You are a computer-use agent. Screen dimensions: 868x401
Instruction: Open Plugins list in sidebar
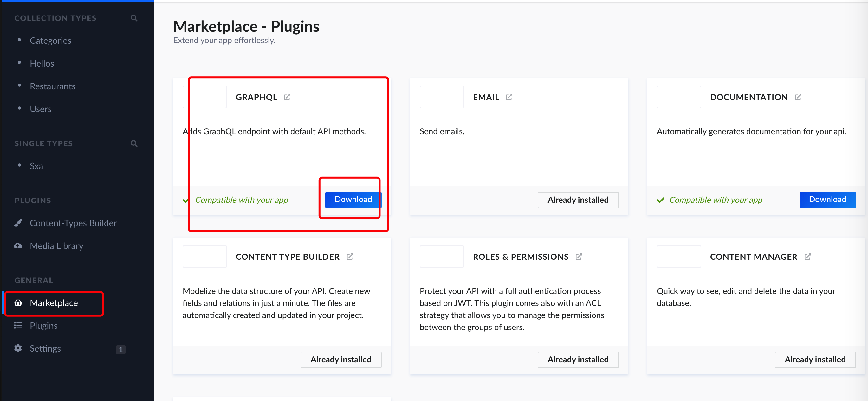pos(43,326)
